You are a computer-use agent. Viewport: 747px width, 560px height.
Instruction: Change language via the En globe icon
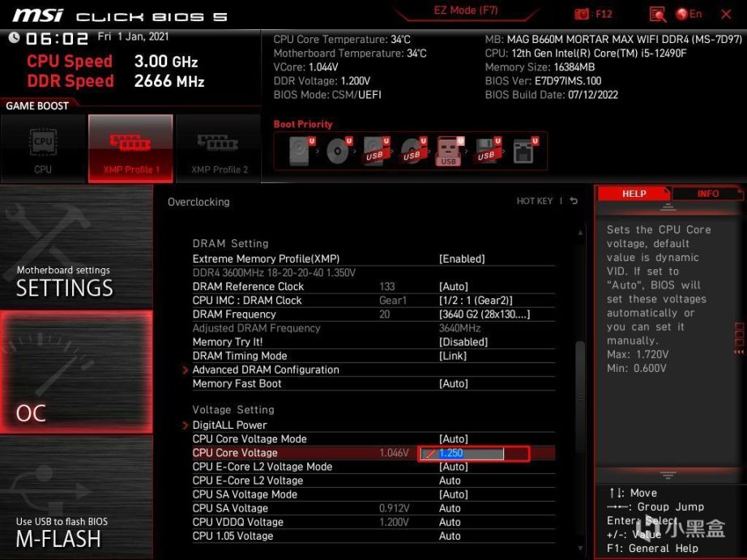(x=689, y=14)
